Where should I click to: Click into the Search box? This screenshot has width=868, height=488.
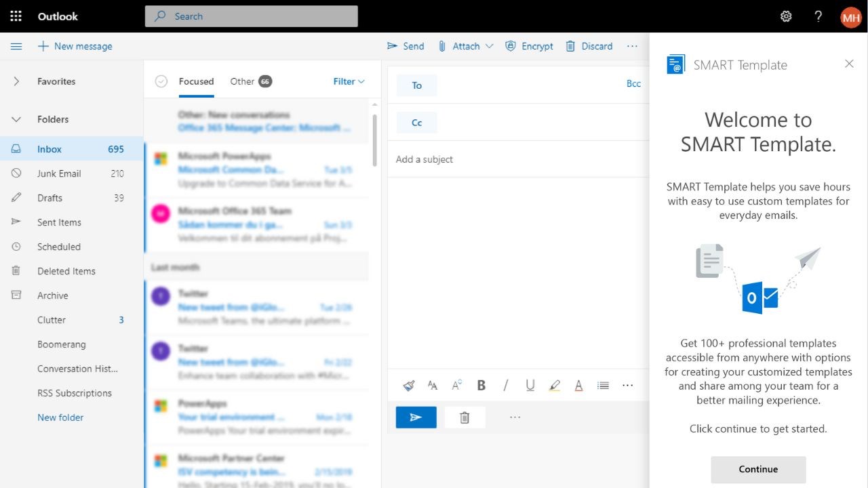click(252, 16)
